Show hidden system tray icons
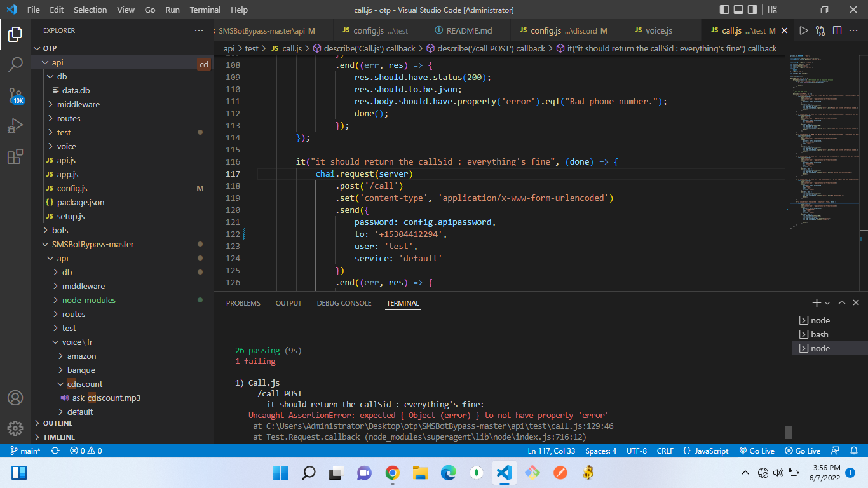868x488 pixels. click(x=745, y=473)
